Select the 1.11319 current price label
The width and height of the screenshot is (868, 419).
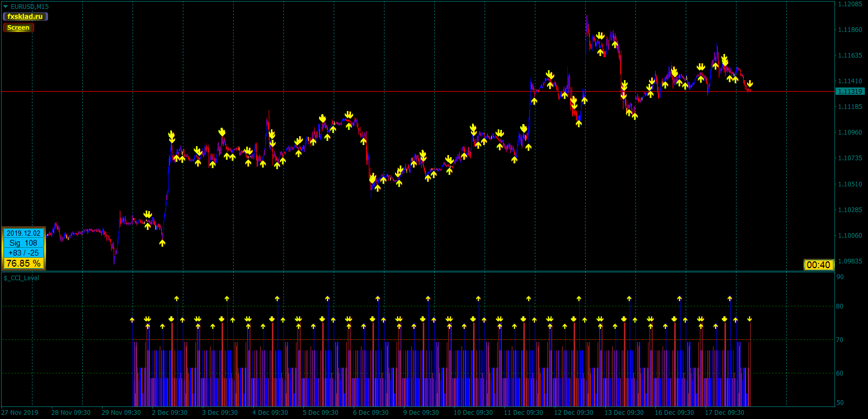click(x=849, y=91)
